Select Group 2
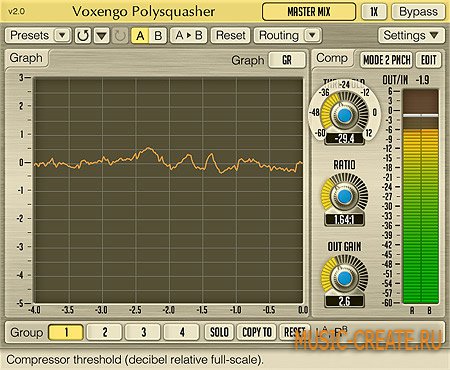 click(104, 332)
